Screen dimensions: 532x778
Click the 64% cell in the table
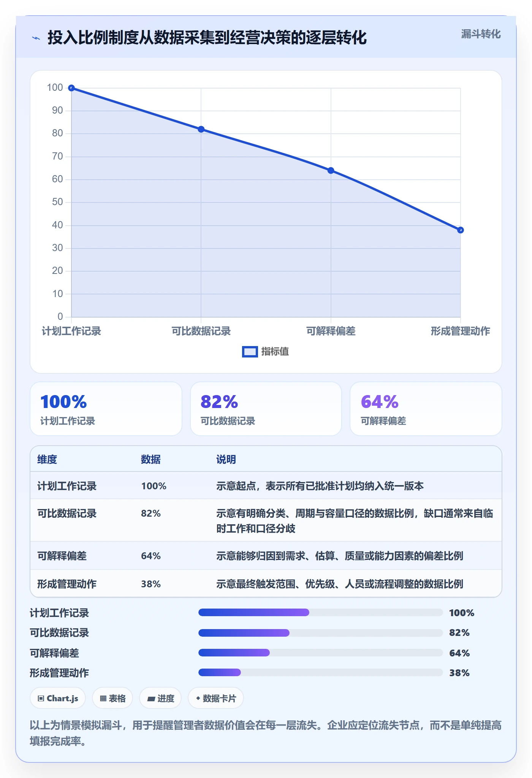tap(151, 556)
